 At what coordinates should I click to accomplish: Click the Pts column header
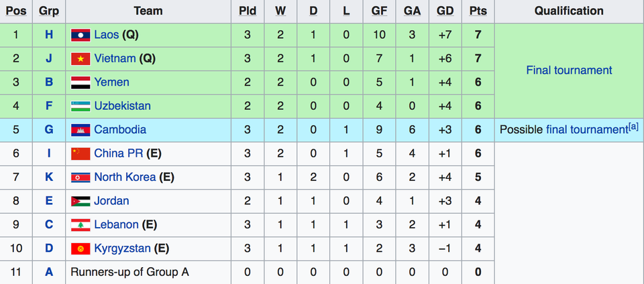[x=478, y=11]
